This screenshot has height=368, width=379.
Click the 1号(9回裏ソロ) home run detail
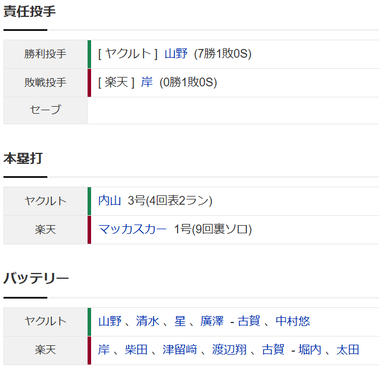[213, 229]
